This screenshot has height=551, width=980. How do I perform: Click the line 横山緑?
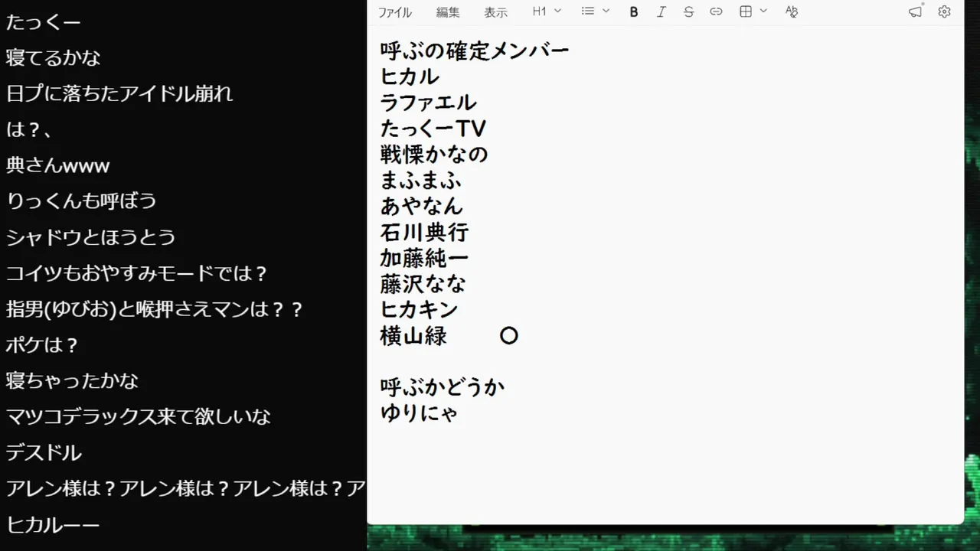pos(413,336)
